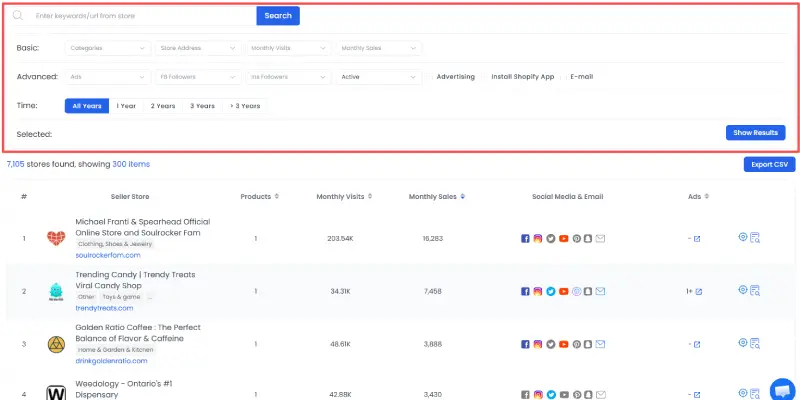Click target tracking icon for Golden Ratio Coffee
The height and width of the screenshot is (400, 800).
pos(743,343)
